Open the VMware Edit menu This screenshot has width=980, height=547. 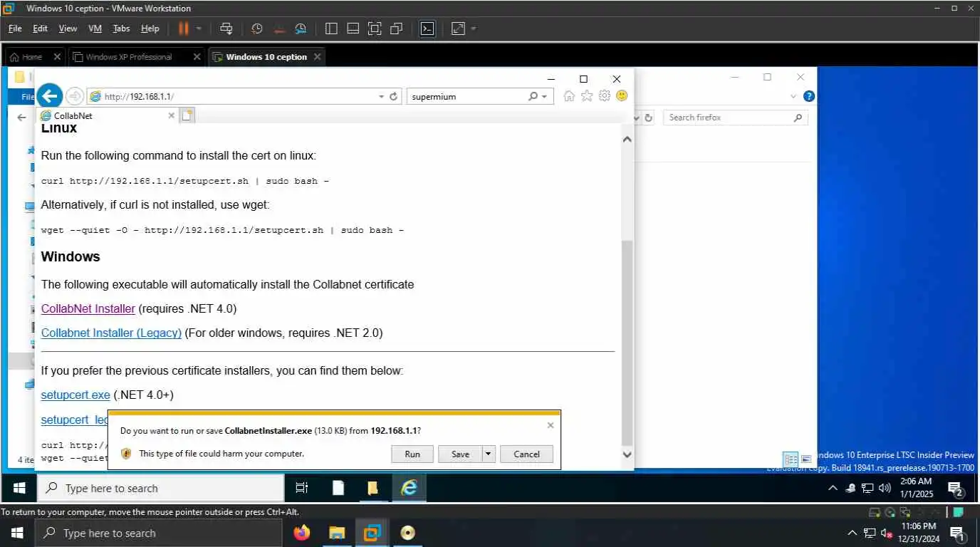tap(40, 28)
